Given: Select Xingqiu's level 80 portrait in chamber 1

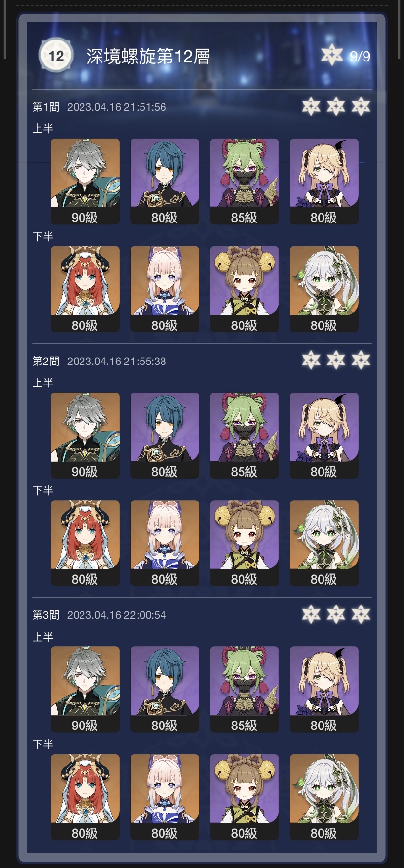Looking at the screenshot, I should pyautogui.click(x=164, y=181).
